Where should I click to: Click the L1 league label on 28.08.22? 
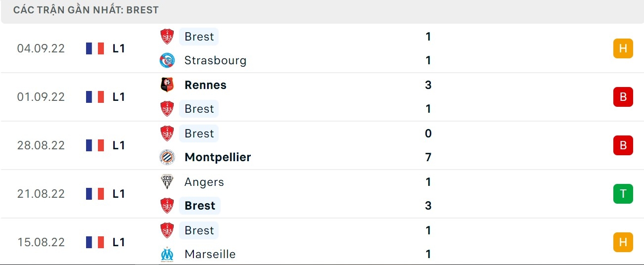pyautogui.click(x=119, y=145)
